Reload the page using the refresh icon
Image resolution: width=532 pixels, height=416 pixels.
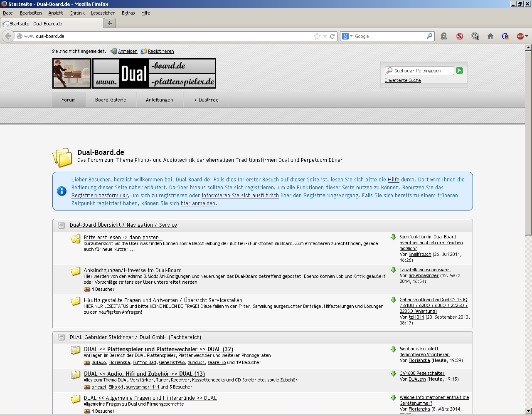(332, 36)
